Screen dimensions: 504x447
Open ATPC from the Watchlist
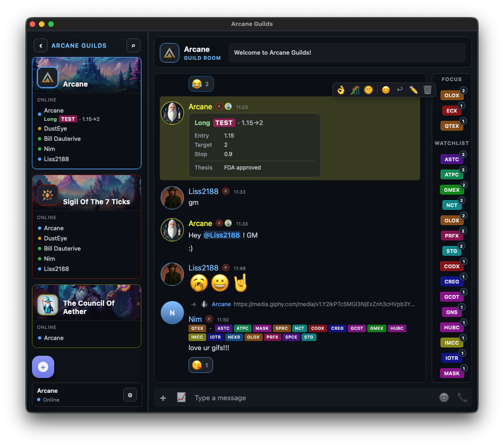(452, 175)
